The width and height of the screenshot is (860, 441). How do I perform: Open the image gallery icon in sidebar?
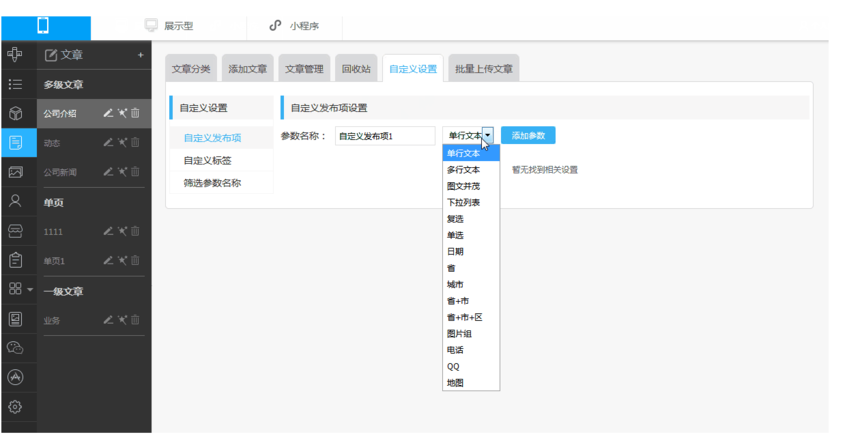(x=15, y=172)
